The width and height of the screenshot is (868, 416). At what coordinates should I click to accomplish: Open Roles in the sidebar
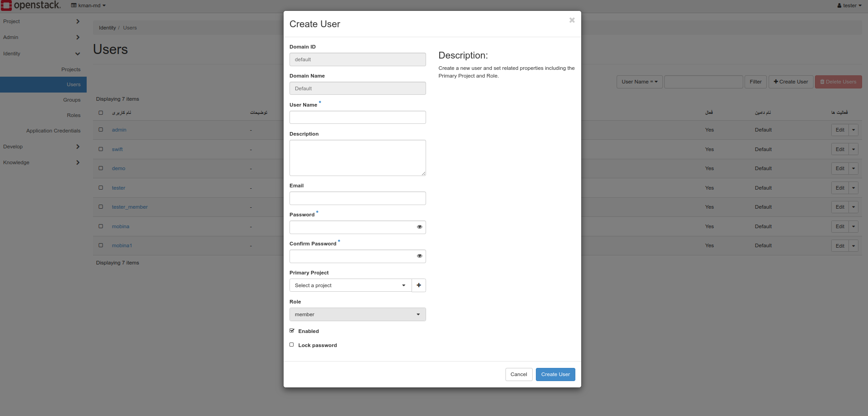pyautogui.click(x=74, y=115)
